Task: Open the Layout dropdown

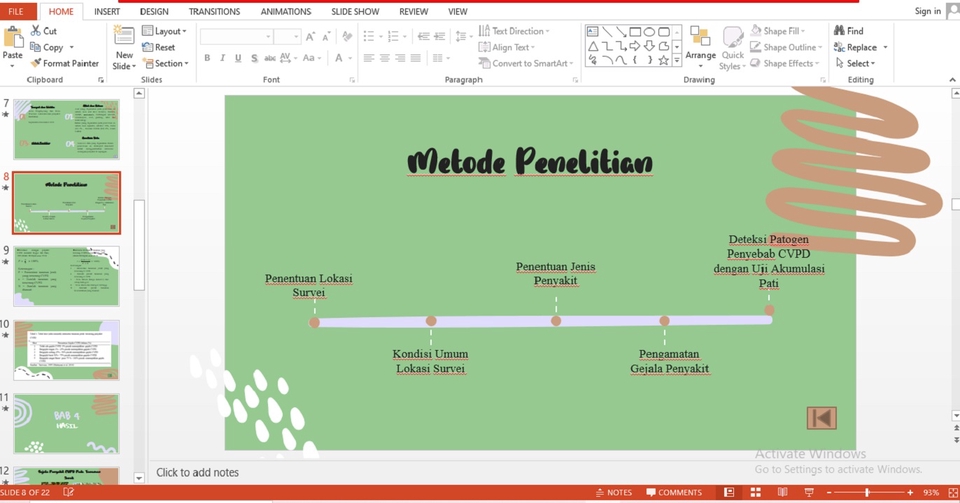Action: click(164, 31)
